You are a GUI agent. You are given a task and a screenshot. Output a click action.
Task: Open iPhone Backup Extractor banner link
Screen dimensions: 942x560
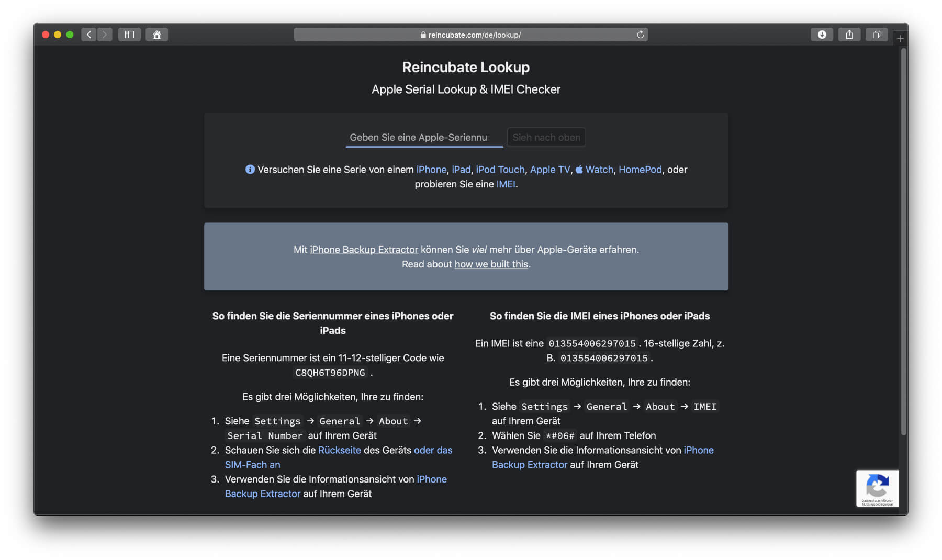(364, 250)
